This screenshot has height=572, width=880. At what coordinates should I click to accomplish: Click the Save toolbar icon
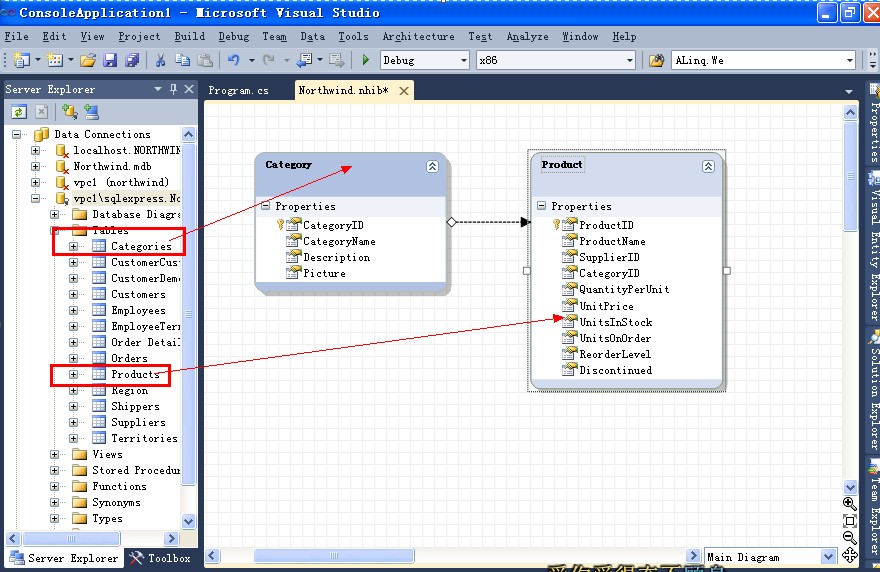coord(110,60)
